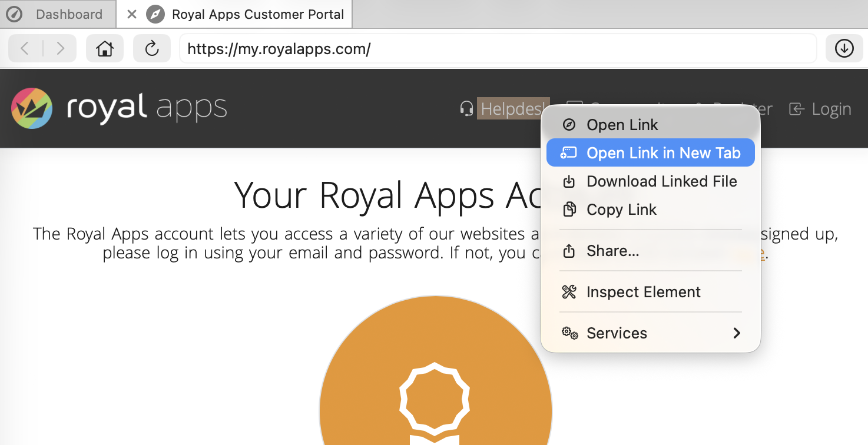This screenshot has height=445, width=868.
Task: Expand the Services submenu
Action: tap(651, 333)
